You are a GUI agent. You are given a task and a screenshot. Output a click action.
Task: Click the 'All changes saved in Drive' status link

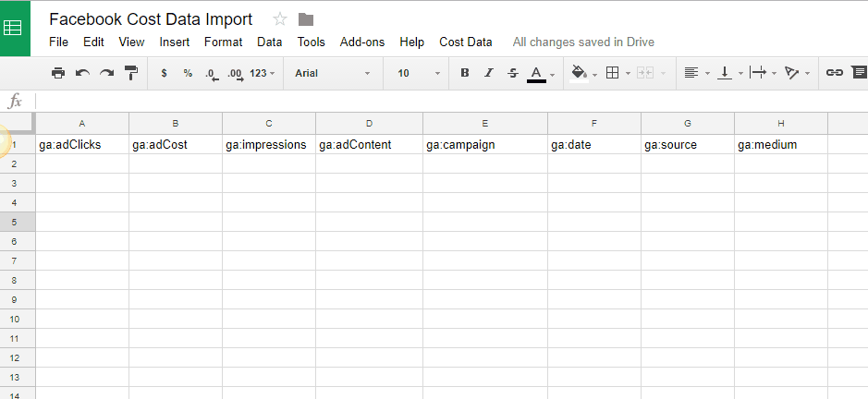583,42
